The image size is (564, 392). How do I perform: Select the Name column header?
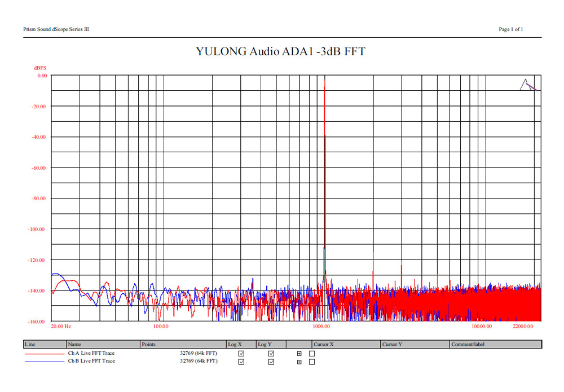coord(104,345)
